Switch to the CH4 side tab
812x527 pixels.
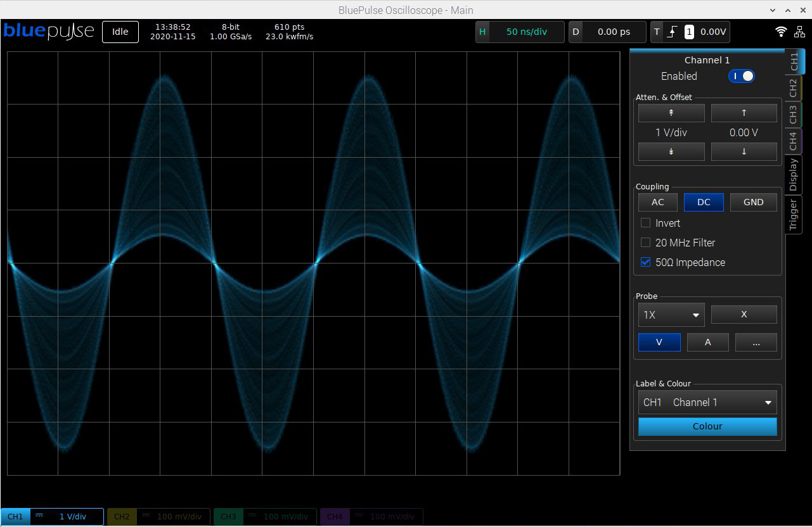coord(794,141)
